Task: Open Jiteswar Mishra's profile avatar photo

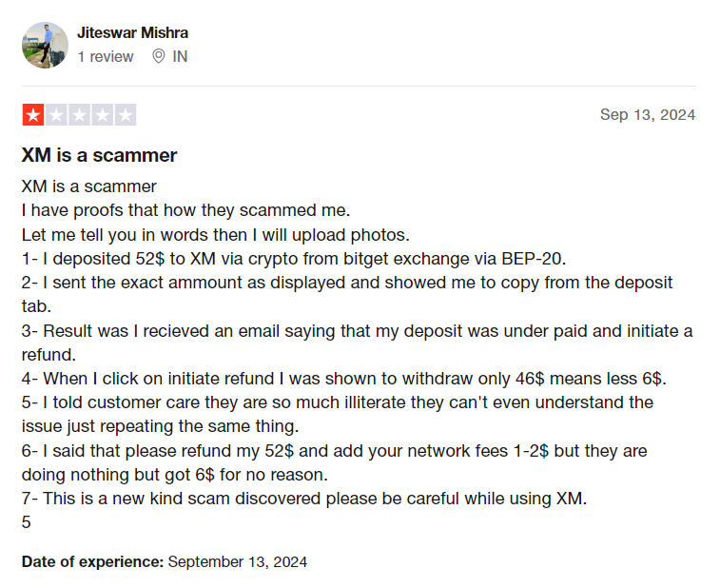Action: [45, 45]
